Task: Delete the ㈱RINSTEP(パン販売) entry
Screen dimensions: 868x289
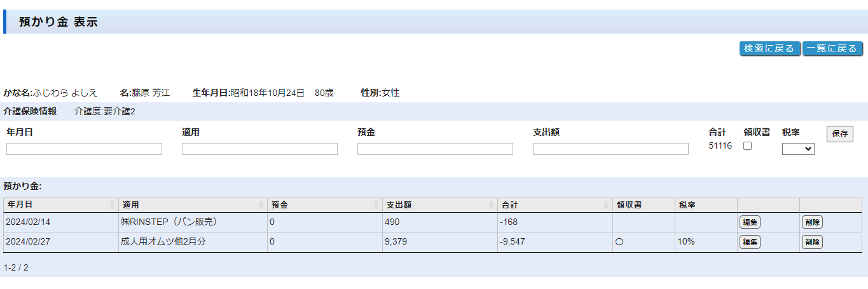Action: [812, 222]
